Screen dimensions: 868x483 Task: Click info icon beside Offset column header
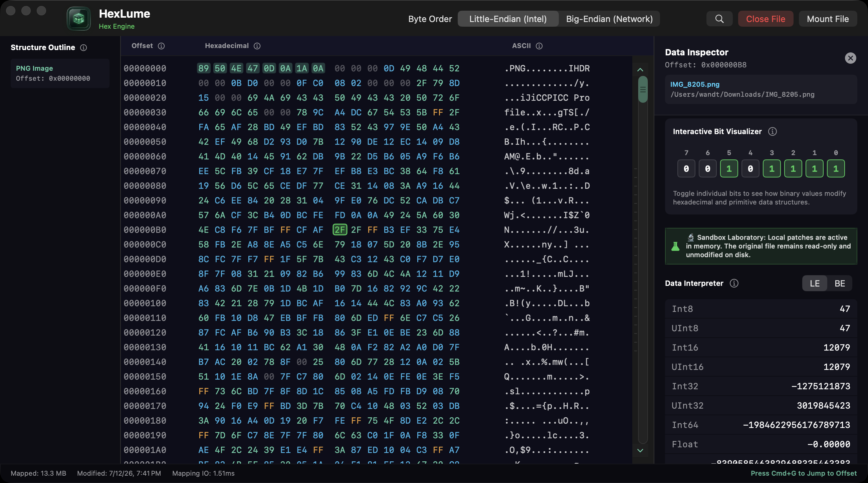coord(161,46)
